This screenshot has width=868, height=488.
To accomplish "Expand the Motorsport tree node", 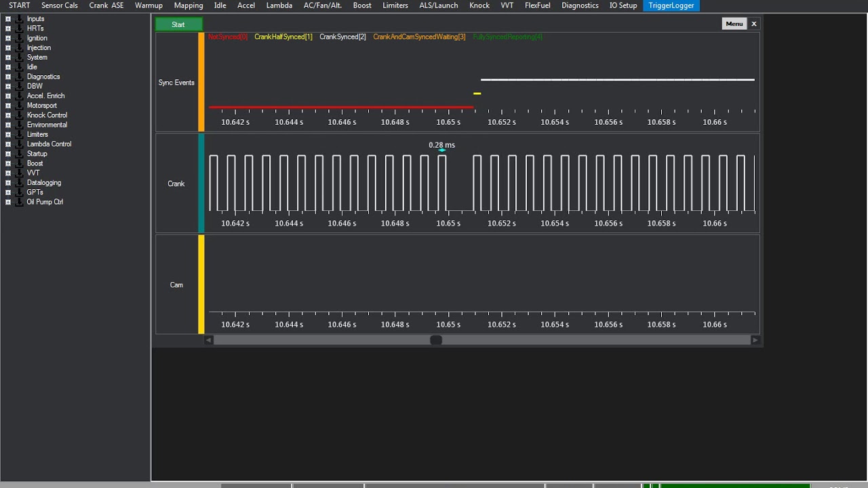I will [8, 106].
